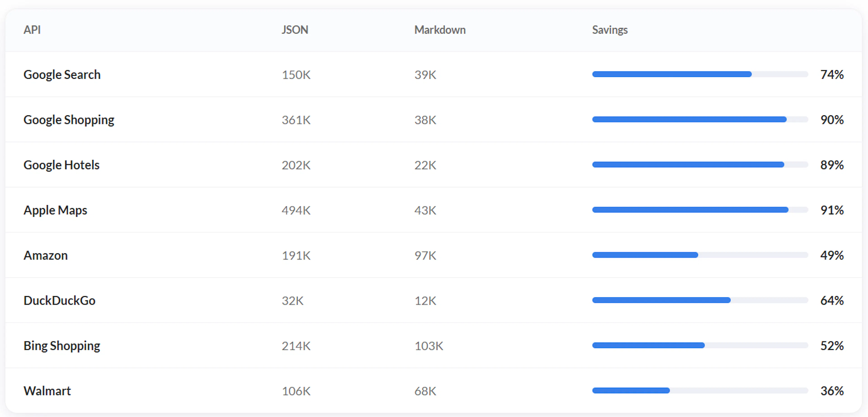This screenshot has width=868, height=417.
Task: Select the Google Hotels row label
Action: 61,165
